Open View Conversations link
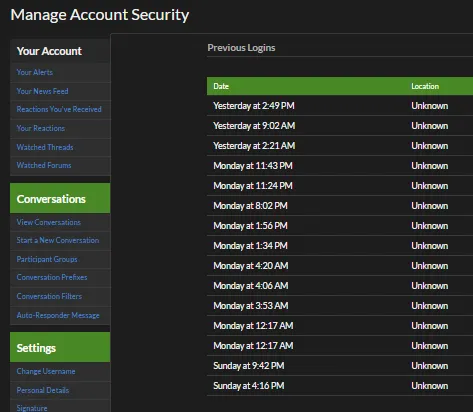The height and width of the screenshot is (412, 473). coord(49,222)
